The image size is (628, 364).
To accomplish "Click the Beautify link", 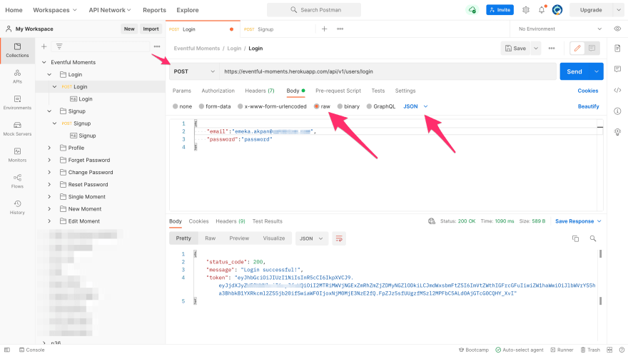I will click(588, 106).
